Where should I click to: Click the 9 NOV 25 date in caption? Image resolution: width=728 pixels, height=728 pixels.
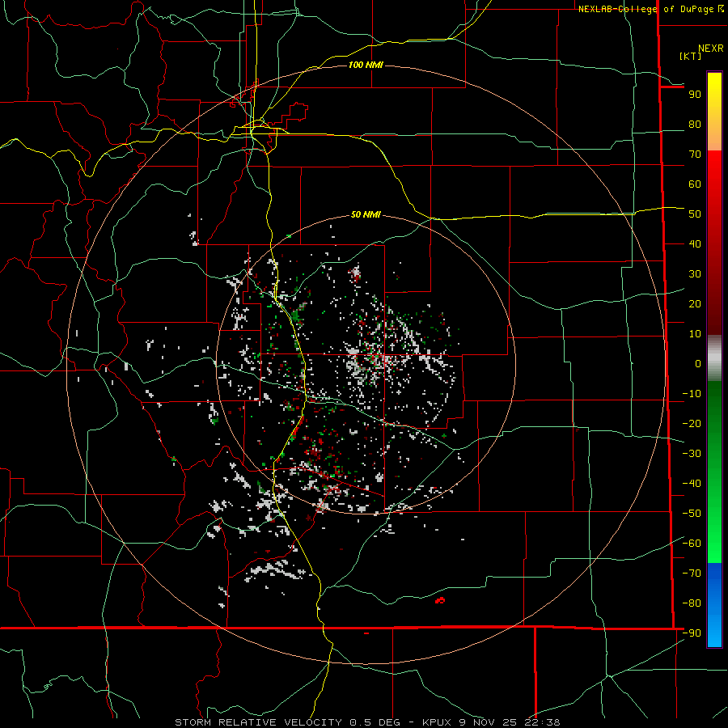[x=489, y=722]
